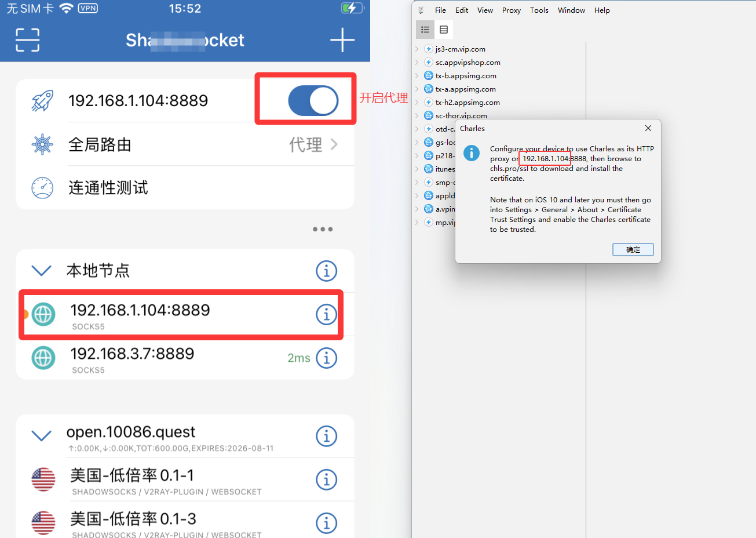756x538 pixels.
Task: Tap the QR scan icon in phone header
Action: click(28, 40)
